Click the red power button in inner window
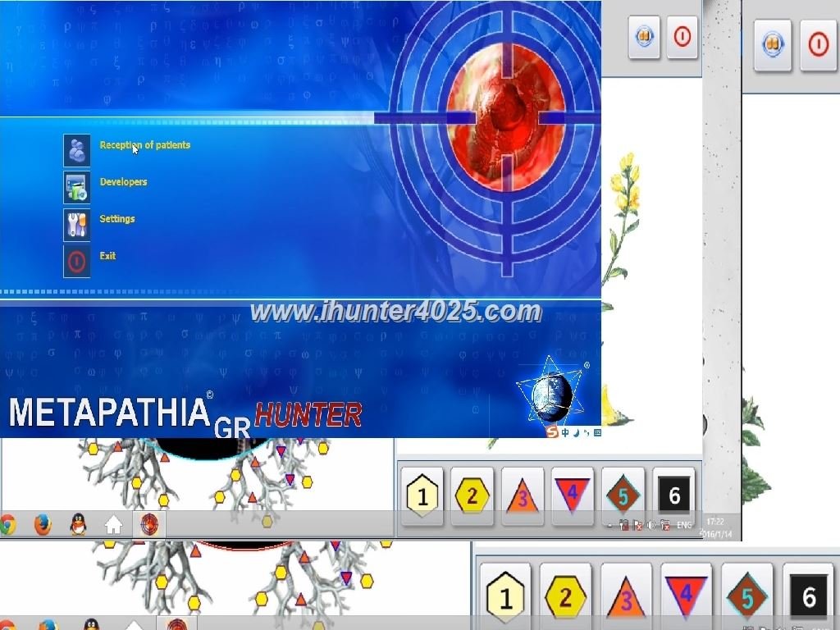840x630 pixels. [682, 37]
